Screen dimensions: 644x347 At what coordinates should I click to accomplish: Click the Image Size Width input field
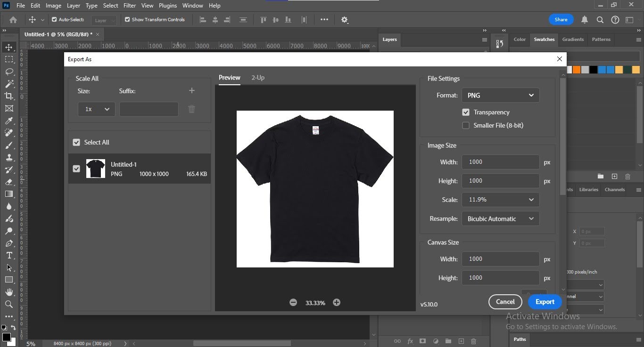tap(500, 162)
